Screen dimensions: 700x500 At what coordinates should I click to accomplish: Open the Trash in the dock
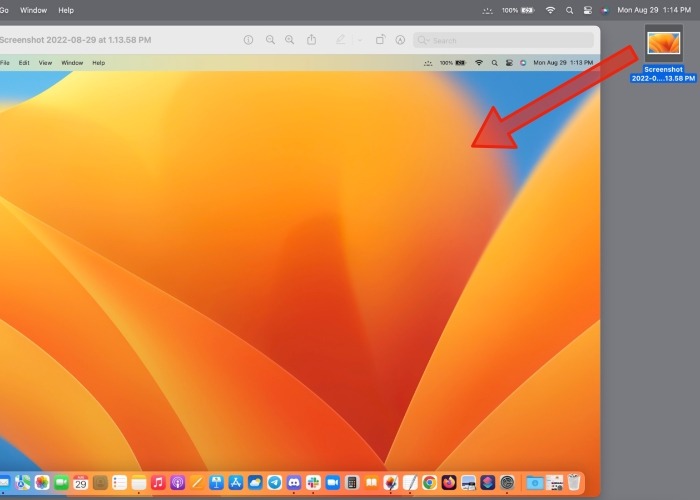tap(574, 483)
